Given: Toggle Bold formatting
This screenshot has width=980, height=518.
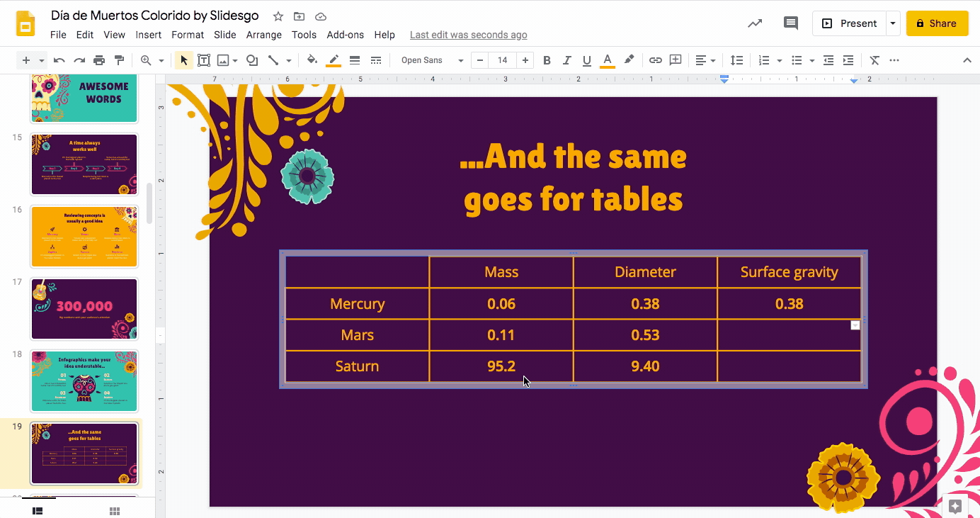Looking at the screenshot, I should pyautogui.click(x=547, y=60).
